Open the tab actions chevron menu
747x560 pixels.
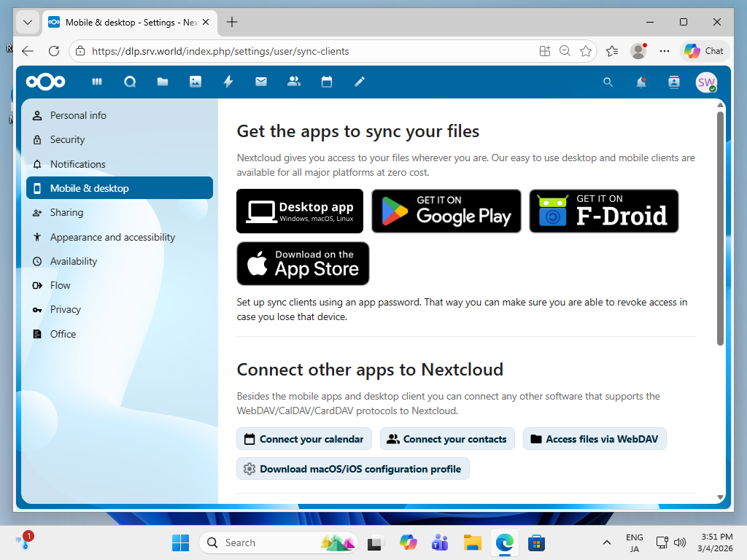28,22
